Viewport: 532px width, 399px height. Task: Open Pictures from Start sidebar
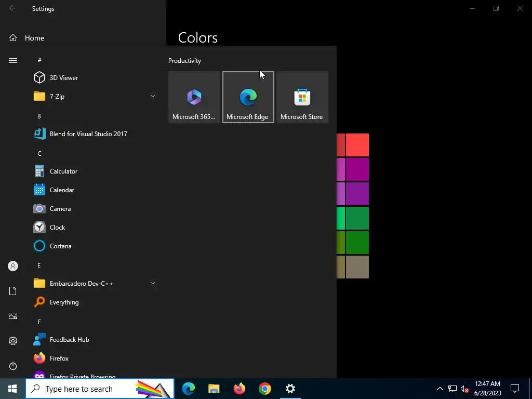coord(13,316)
